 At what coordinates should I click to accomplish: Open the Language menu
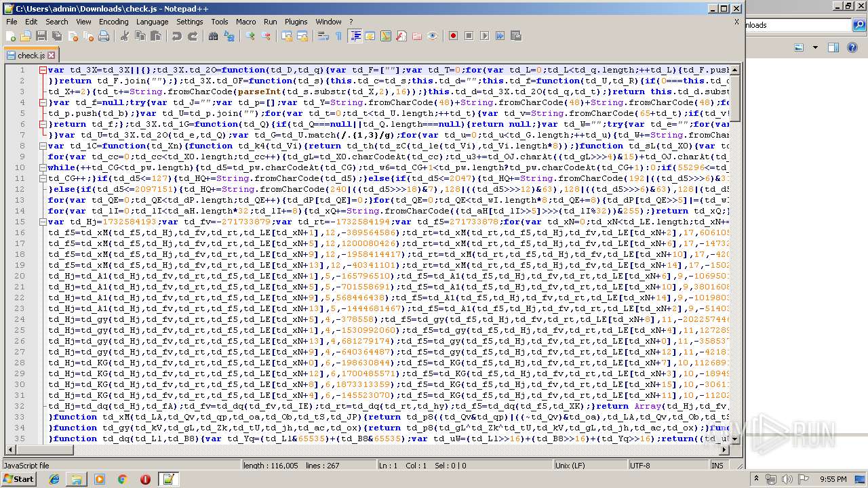click(x=152, y=22)
